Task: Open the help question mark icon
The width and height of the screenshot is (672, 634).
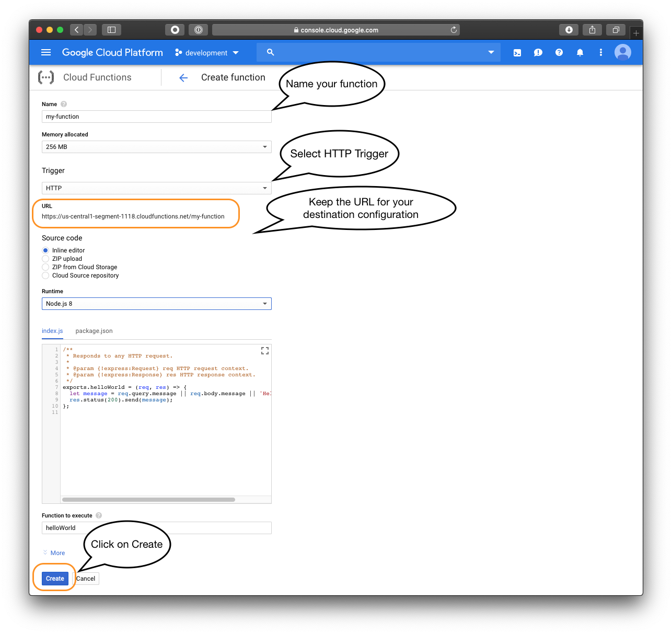Action: pos(559,52)
